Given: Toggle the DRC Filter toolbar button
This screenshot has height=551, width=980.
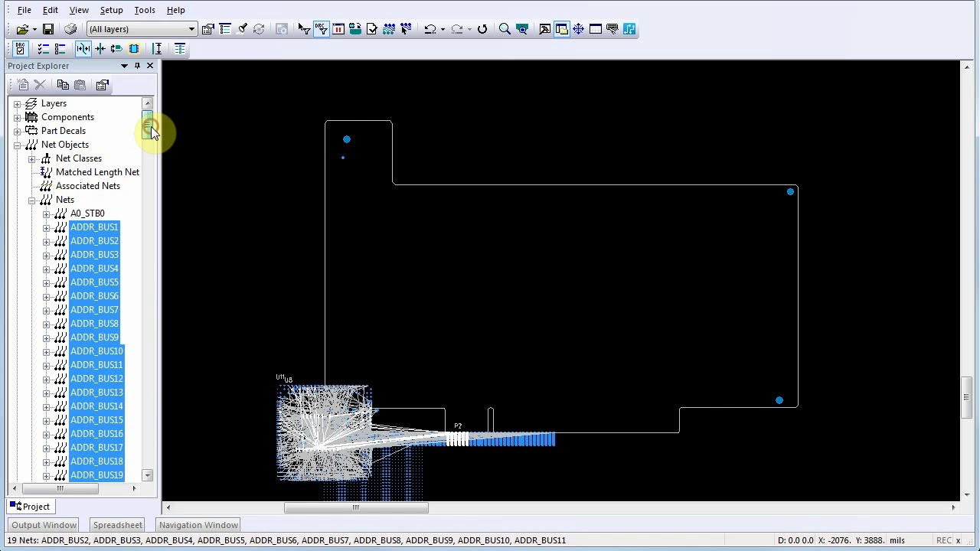Looking at the screenshot, I should click(321, 29).
